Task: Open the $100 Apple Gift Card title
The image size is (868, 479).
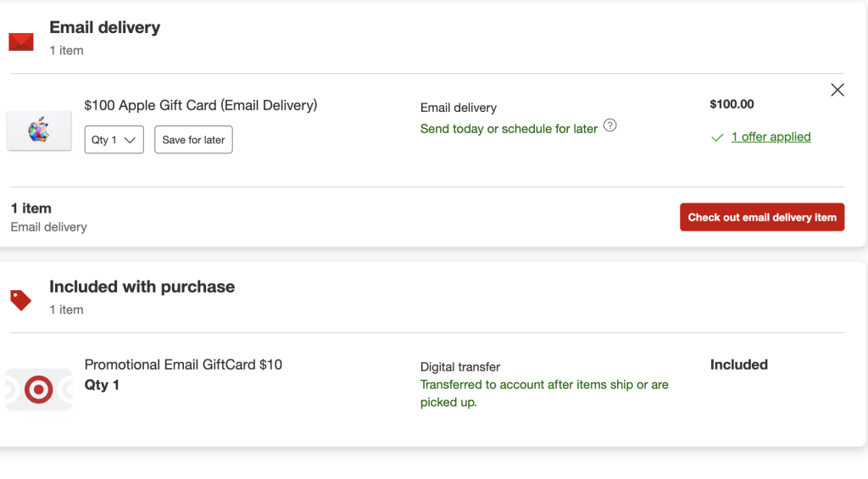Action: pos(201,106)
